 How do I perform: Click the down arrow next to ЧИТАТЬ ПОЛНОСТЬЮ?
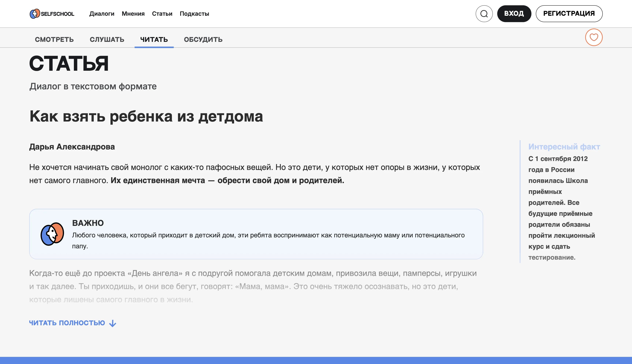113,323
